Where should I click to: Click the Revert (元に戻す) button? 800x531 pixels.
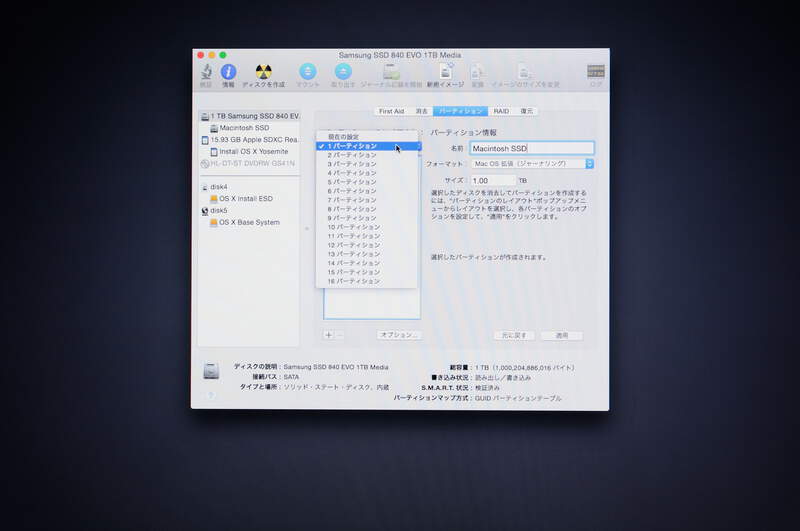(514, 336)
